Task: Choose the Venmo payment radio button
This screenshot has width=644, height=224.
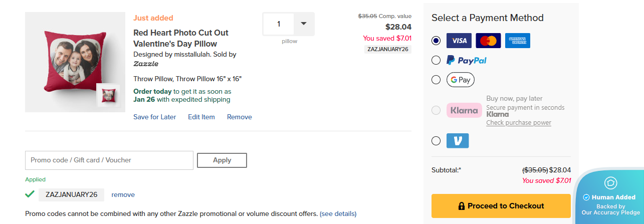Action: tap(436, 141)
